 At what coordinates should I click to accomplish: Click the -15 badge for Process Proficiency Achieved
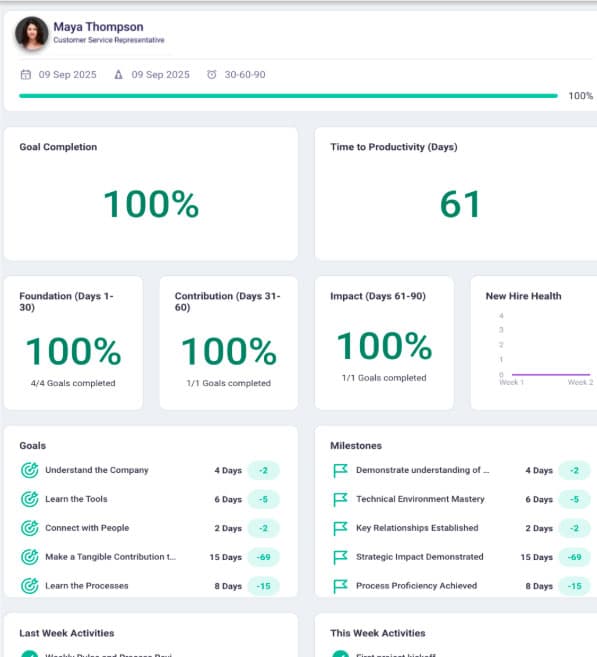click(574, 586)
